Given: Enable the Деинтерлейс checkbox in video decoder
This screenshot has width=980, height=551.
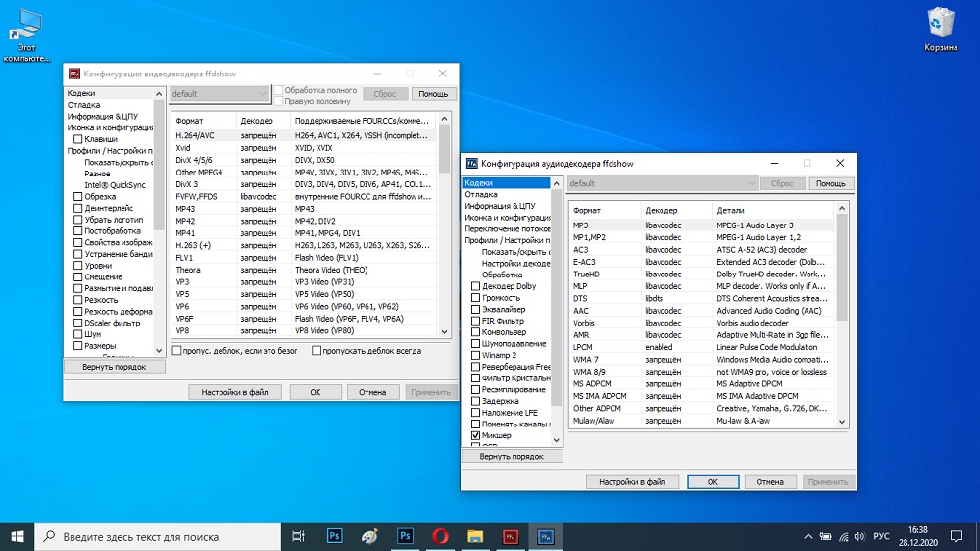Looking at the screenshot, I should (x=78, y=209).
